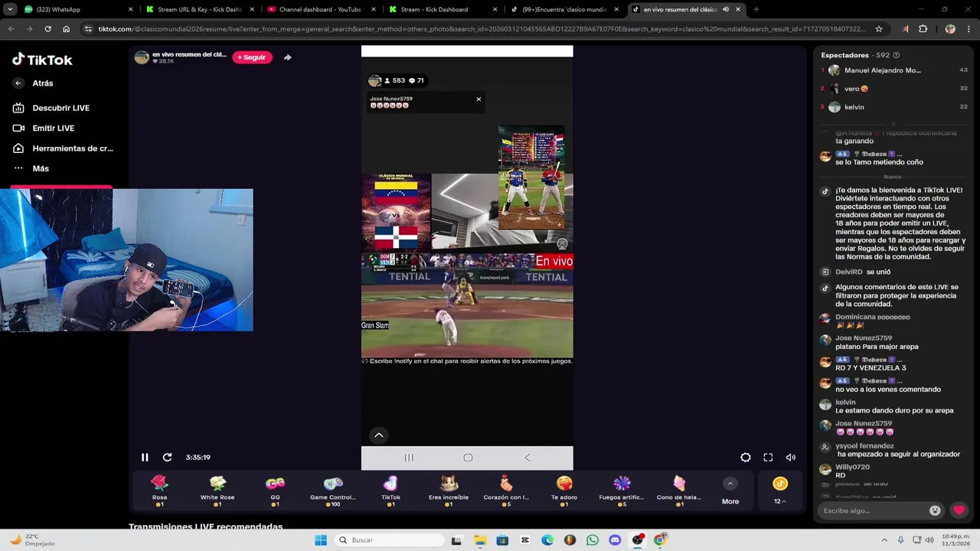Image resolution: width=980 pixels, height=551 pixels.
Task: Open coin balance recharge
Action: point(780,491)
